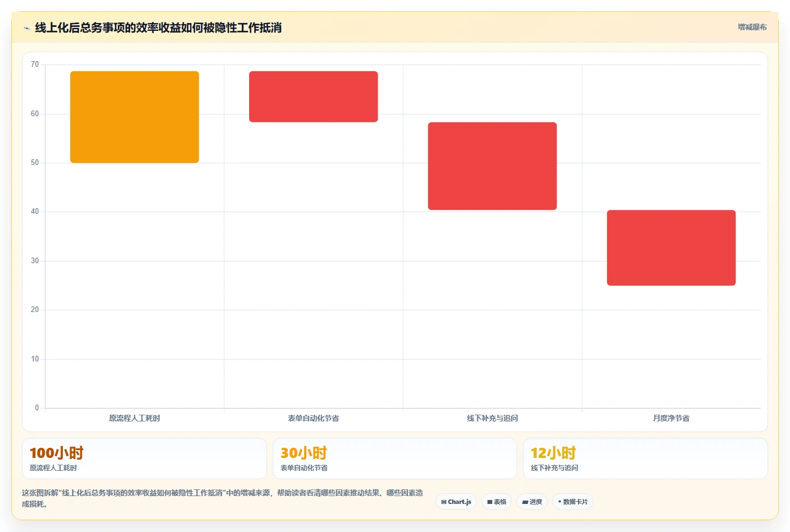This screenshot has width=790, height=532.
Task: Click the red 表单自动化节省 bar
Action: [x=314, y=97]
